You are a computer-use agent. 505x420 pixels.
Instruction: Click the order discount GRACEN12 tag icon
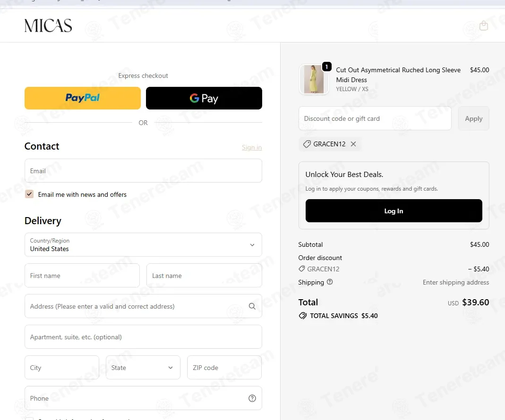301,269
